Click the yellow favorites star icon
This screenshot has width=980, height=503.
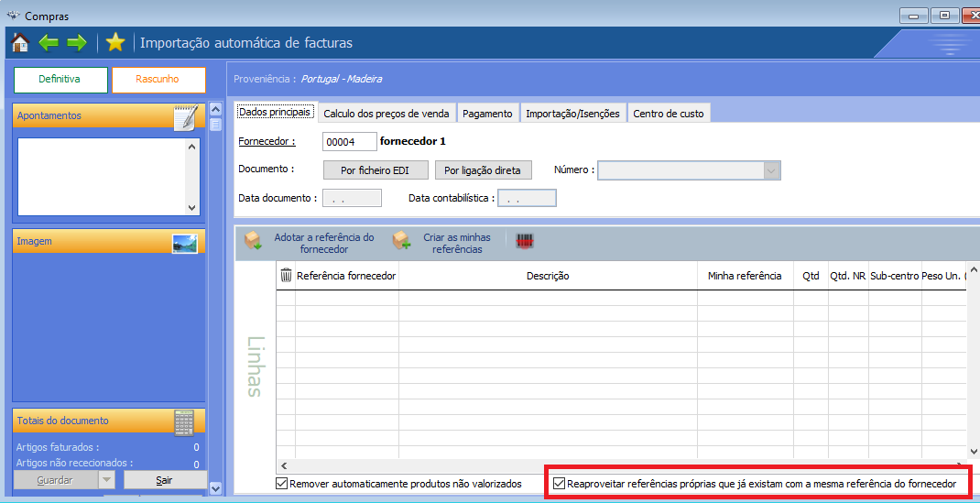[x=114, y=43]
